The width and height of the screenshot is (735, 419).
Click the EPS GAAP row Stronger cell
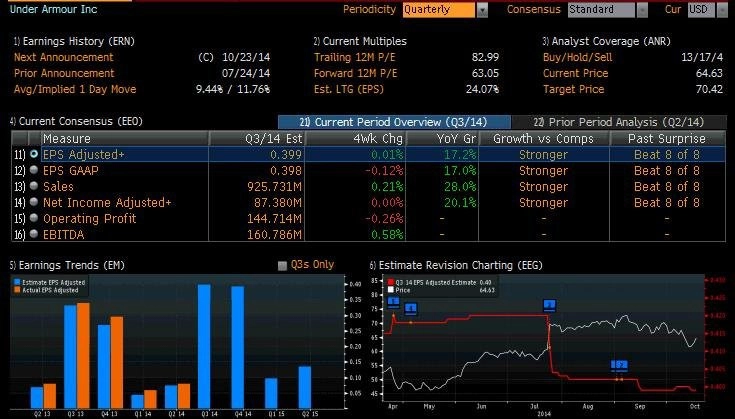[543, 171]
